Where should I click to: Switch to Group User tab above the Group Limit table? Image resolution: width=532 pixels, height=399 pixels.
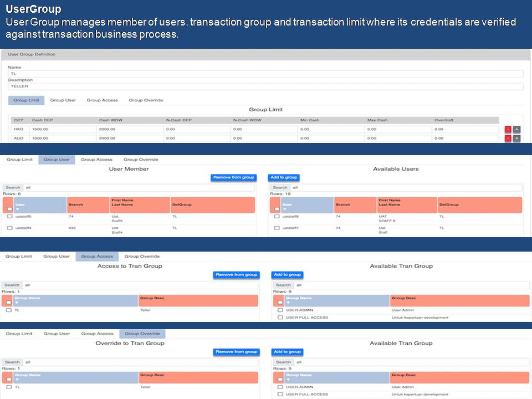coord(63,100)
